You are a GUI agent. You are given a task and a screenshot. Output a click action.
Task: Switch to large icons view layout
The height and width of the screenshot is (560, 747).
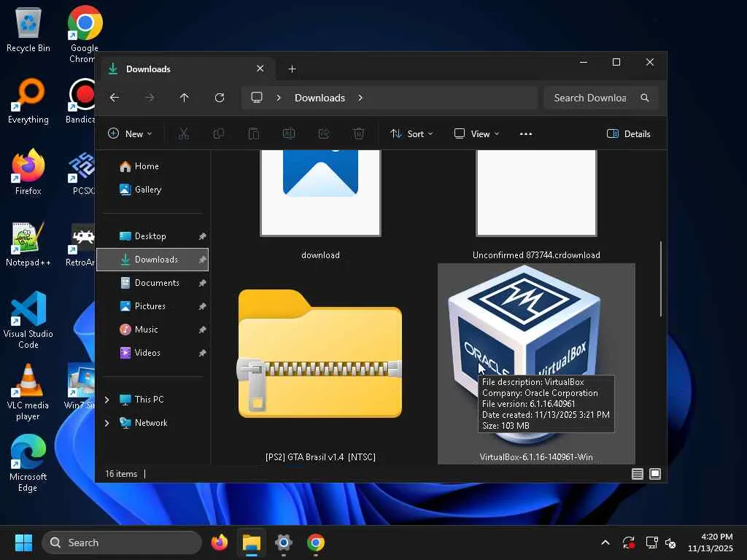click(655, 474)
